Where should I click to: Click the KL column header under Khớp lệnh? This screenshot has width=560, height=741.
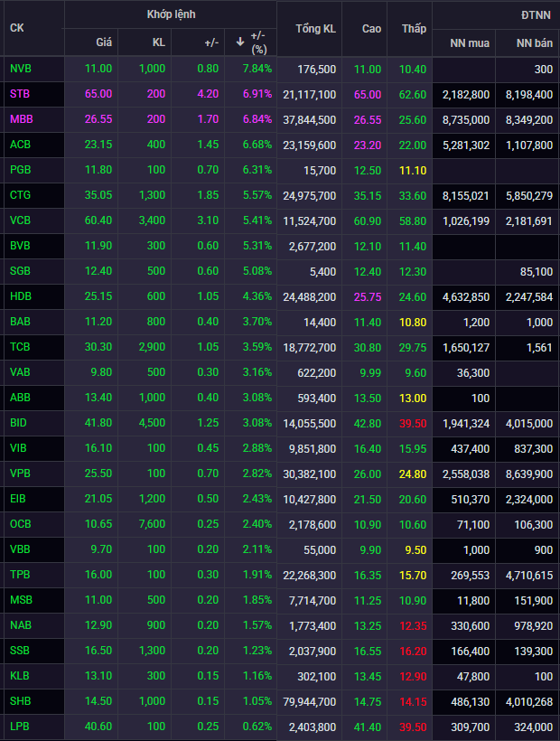(156, 42)
